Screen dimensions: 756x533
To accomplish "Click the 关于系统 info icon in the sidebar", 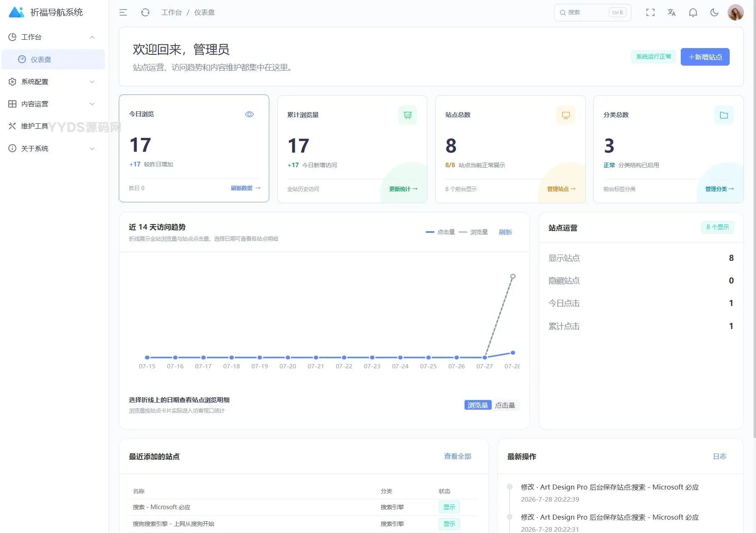I will pos(13,148).
